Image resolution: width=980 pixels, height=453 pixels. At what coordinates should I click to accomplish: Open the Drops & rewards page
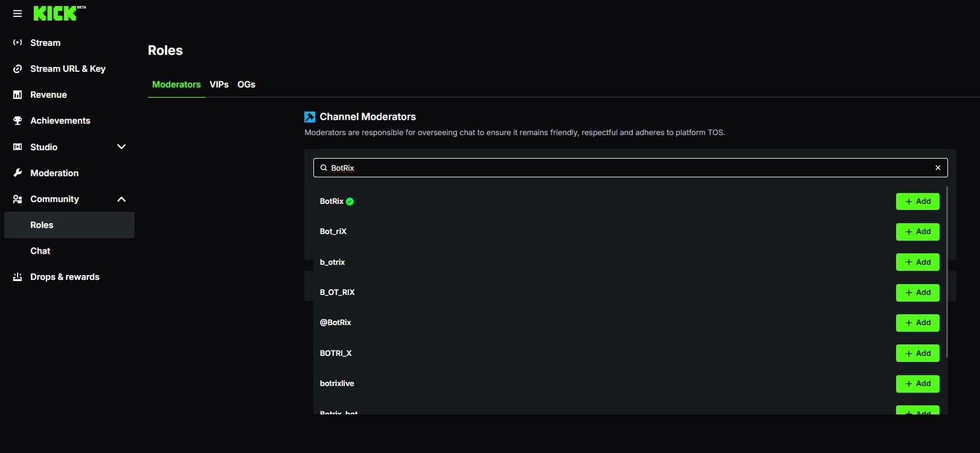coord(69,277)
